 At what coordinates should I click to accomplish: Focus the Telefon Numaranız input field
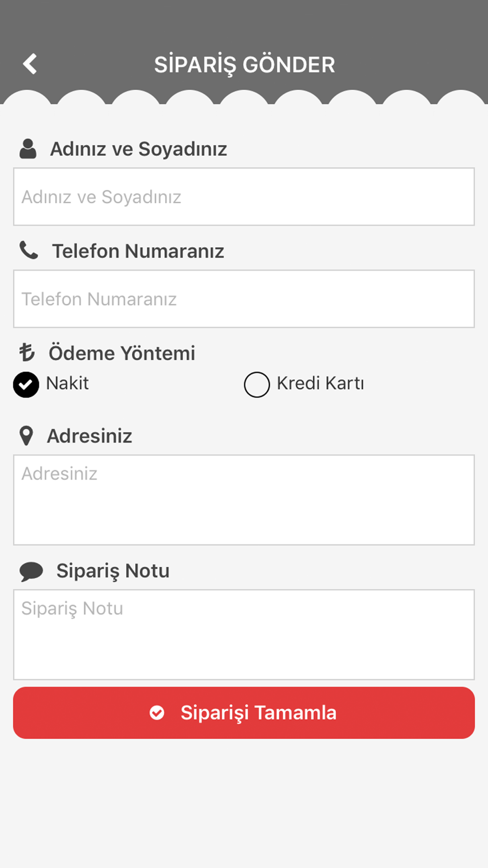pos(244,299)
